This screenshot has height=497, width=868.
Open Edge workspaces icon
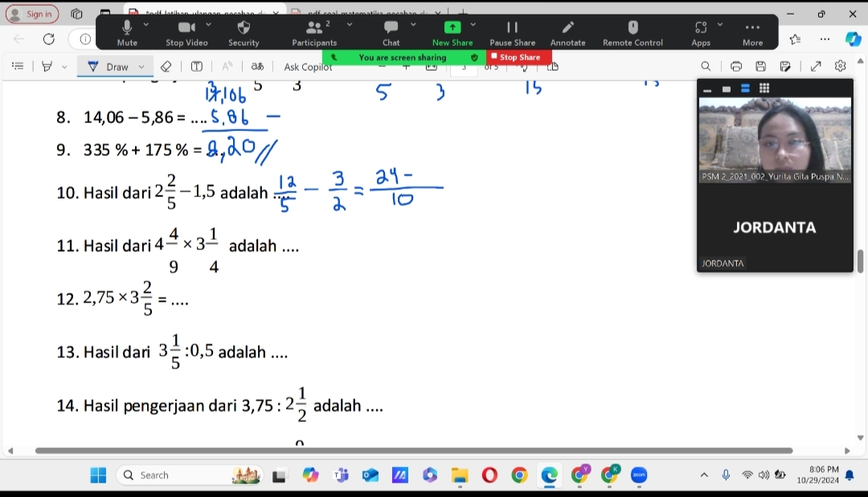[77, 14]
